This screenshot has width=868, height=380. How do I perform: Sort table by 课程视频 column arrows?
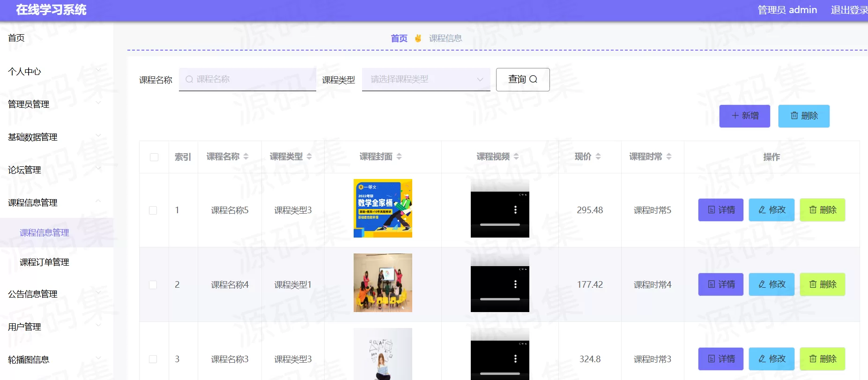point(516,156)
